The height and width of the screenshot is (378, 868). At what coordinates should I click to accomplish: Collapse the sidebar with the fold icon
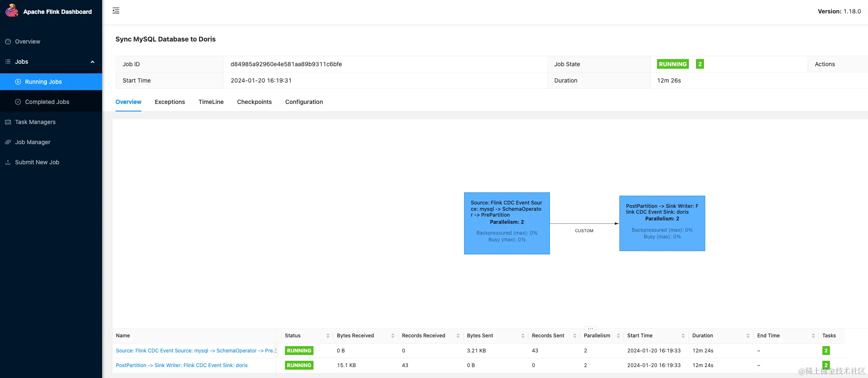116,10
